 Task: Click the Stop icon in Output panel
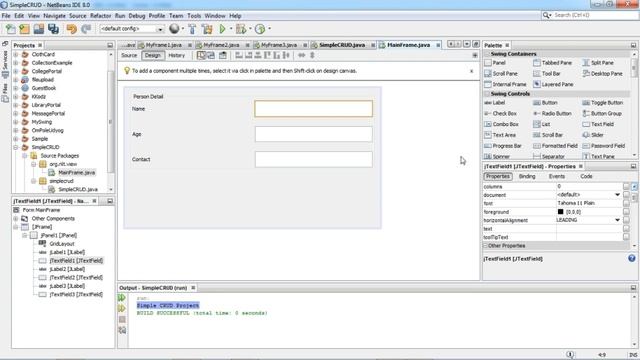click(x=122, y=320)
